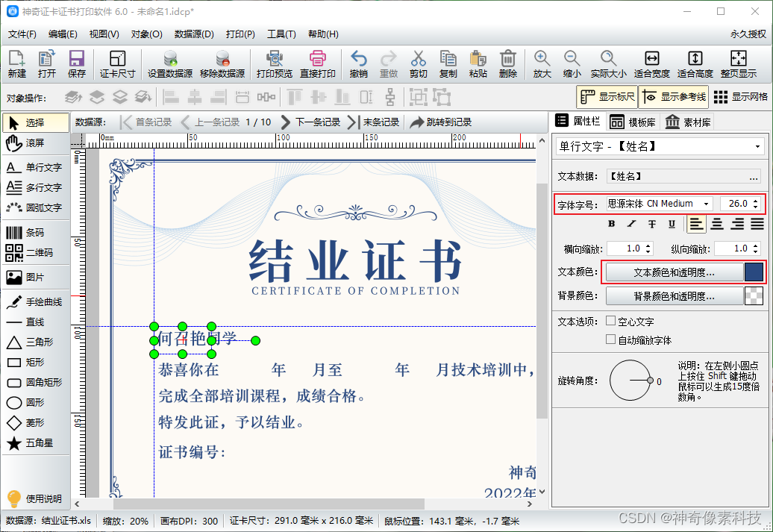Open the 文件(F) menu
This screenshot has width=773, height=532.
pos(22,34)
